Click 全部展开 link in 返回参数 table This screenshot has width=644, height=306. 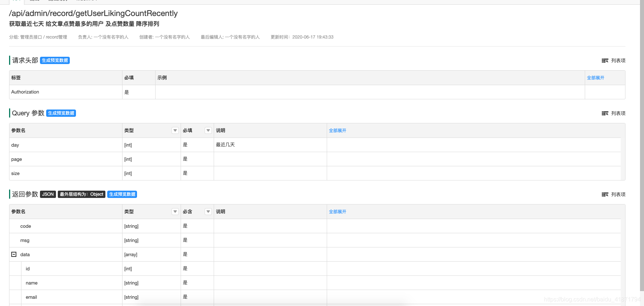(x=337, y=212)
